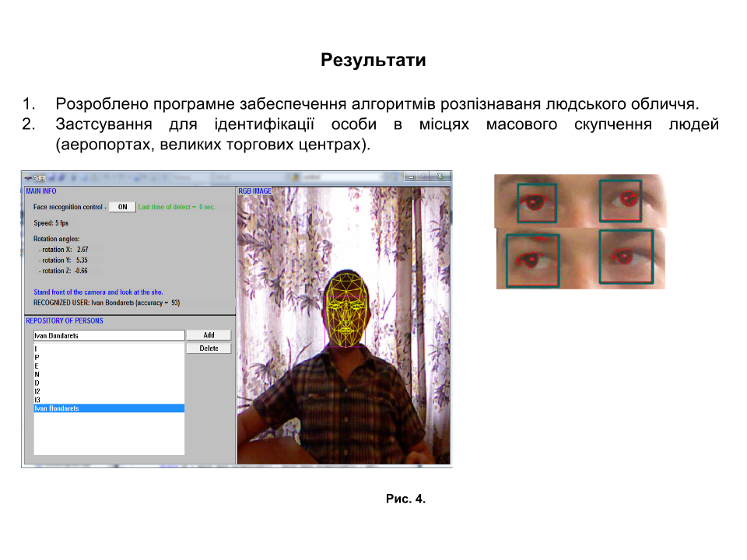Click the Delete button in repository
Screen dimensions: 747x560
coord(209,348)
